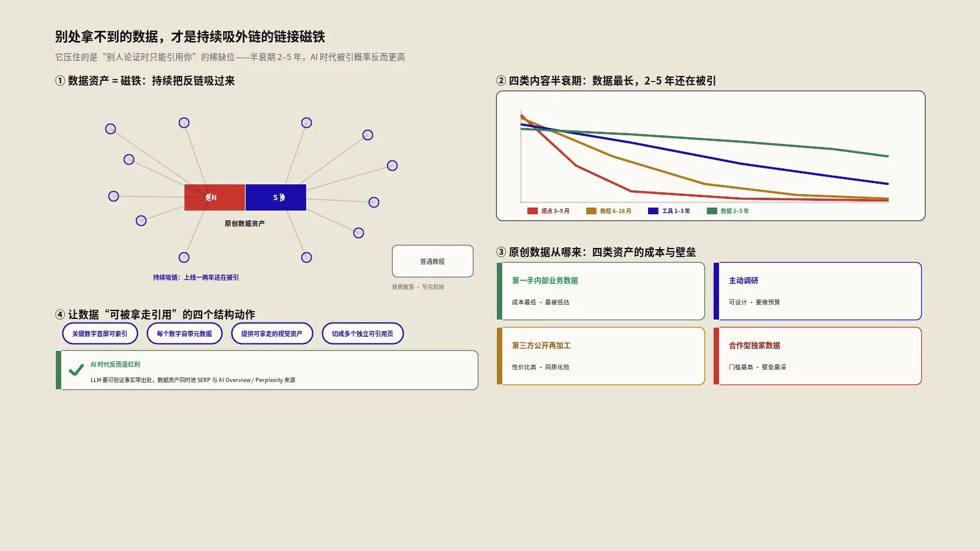Select the 提供可拿走的视觉资产 pill
Viewport: 980px width, 551px height.
point(272,334)
